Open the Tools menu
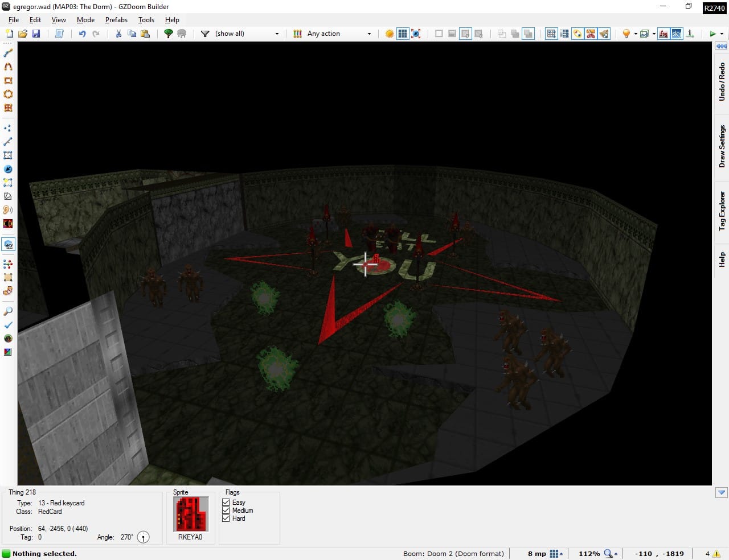729x560 pixels. tap(146, 19)
